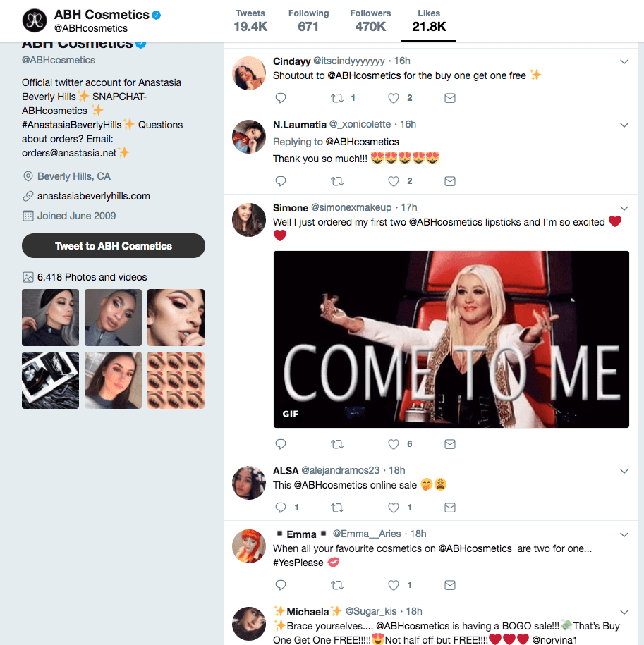Retweet Cindayy's buy one get one tweet
This screenshot has width=644, height=645.
click(x=337, y=98)
